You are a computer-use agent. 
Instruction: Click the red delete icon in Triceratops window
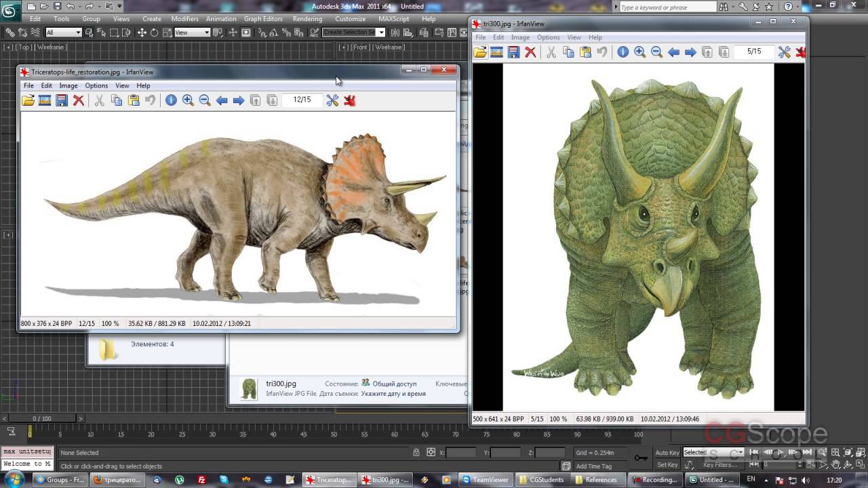pyautogui.click(x=79, y=100)
